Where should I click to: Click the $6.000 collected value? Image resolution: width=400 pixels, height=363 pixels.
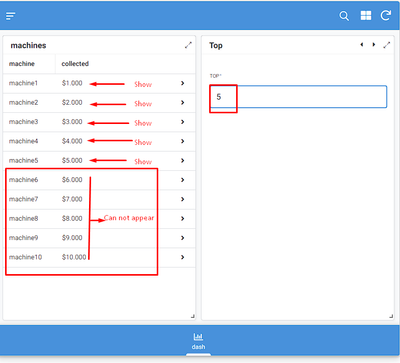(x=72, y=180)
